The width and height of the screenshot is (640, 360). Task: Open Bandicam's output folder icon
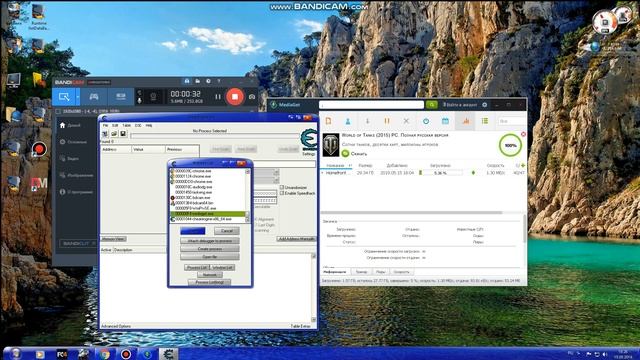(197, 81)
